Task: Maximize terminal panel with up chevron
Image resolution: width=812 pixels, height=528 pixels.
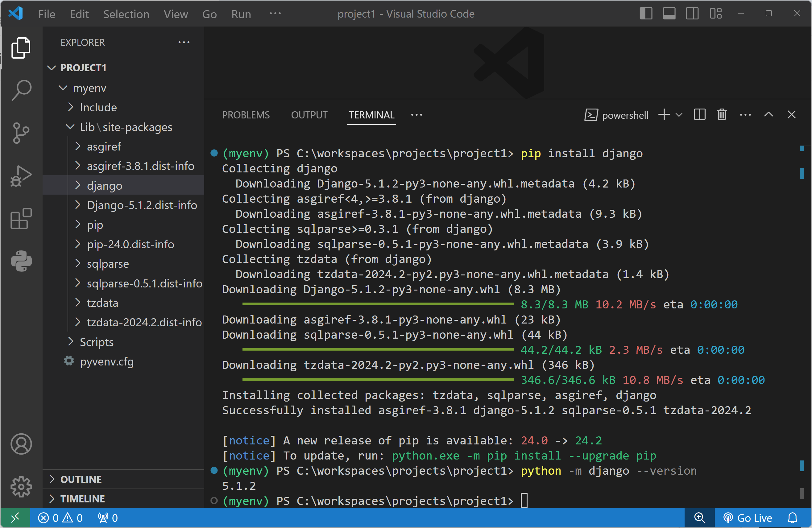Action: click(x=768, y=115)
